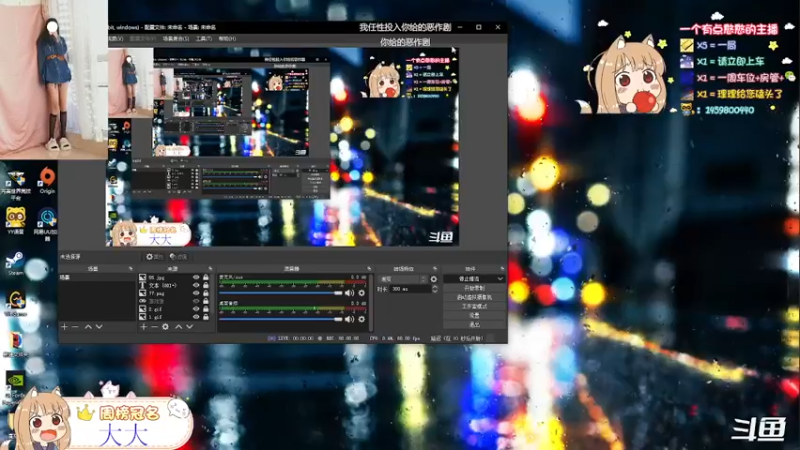Click 退出 exit button in Controls
The image size is (800, 450).
[474, 324]
